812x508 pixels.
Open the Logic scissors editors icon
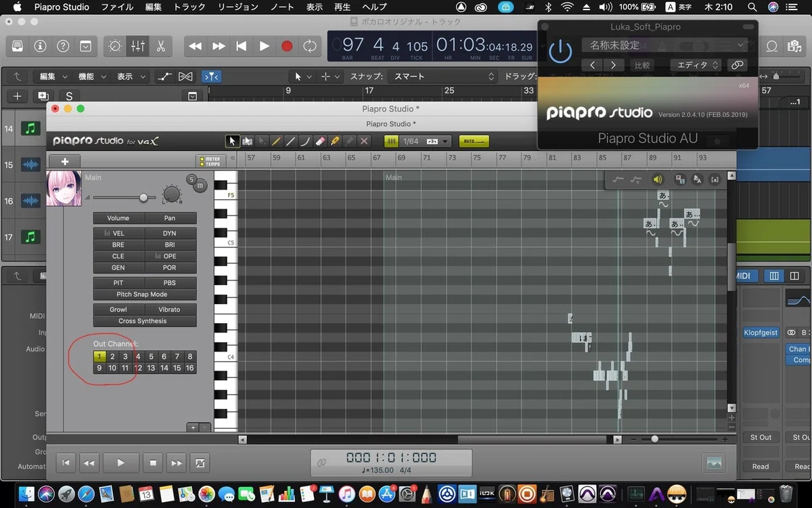(x=160, y=46)
